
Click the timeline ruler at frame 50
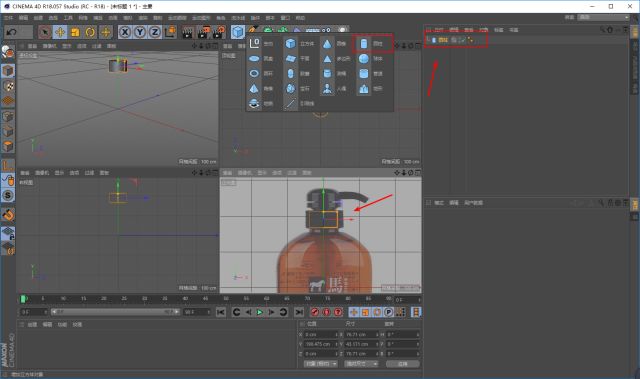(226, 299)
